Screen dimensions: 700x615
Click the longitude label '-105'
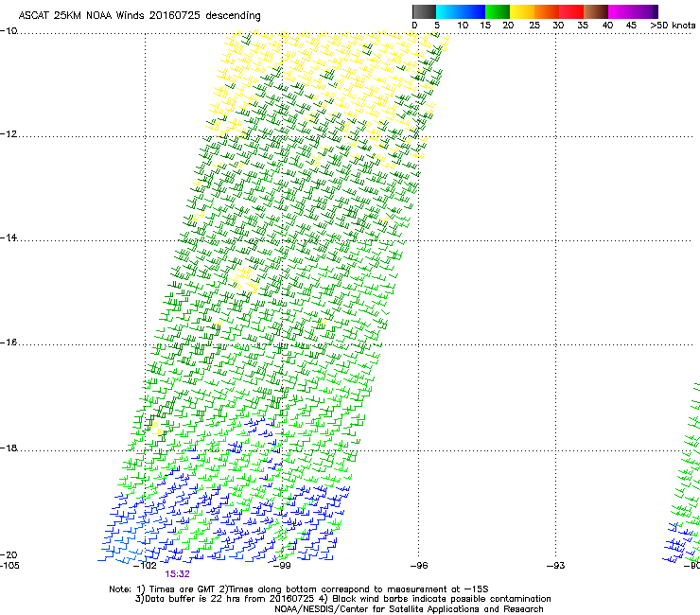coord(9,566)
